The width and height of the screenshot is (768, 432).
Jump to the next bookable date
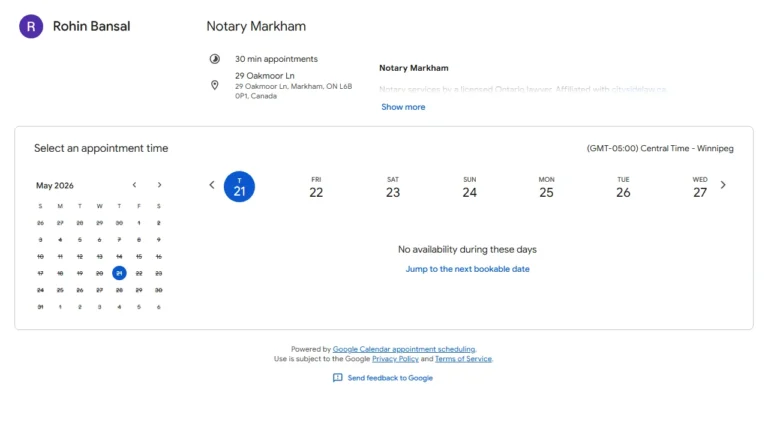pyautogui.click(x=467, y=269)
